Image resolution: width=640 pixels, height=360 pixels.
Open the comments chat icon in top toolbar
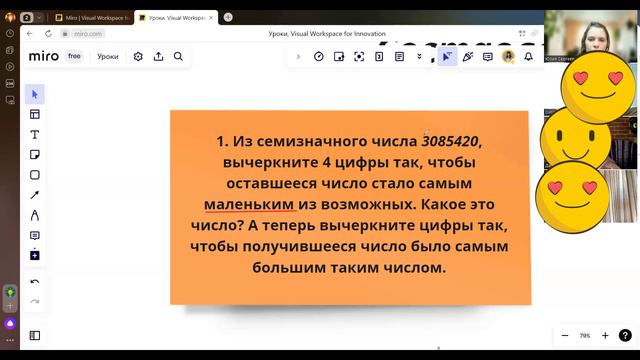coord(488,57)
